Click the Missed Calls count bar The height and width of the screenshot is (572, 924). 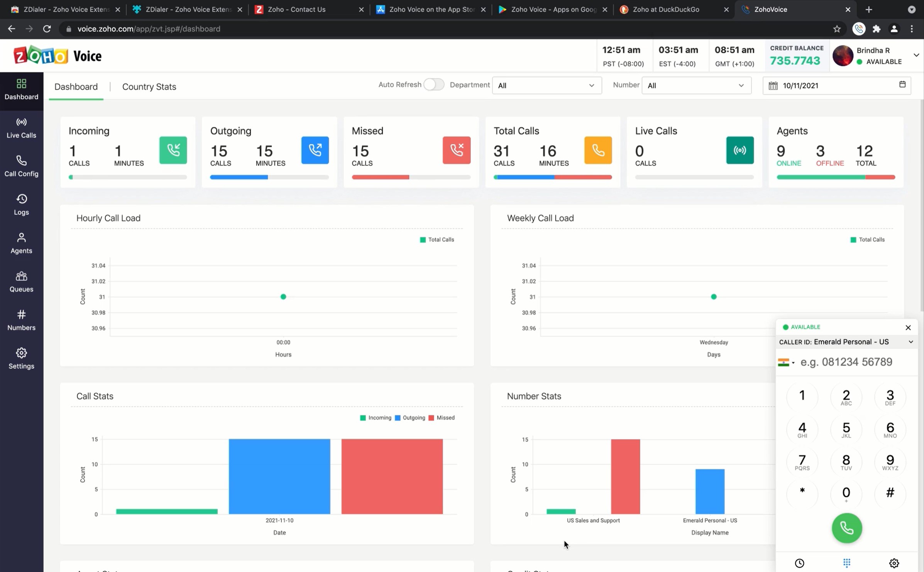pyautogui.click(x=380, y=176)
